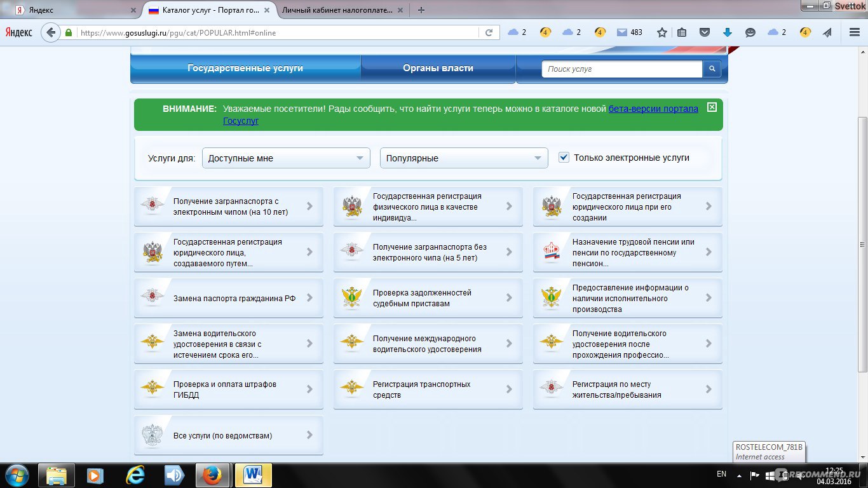
Task: Click in the Поиск услуг search field
Action: point(622,69)
